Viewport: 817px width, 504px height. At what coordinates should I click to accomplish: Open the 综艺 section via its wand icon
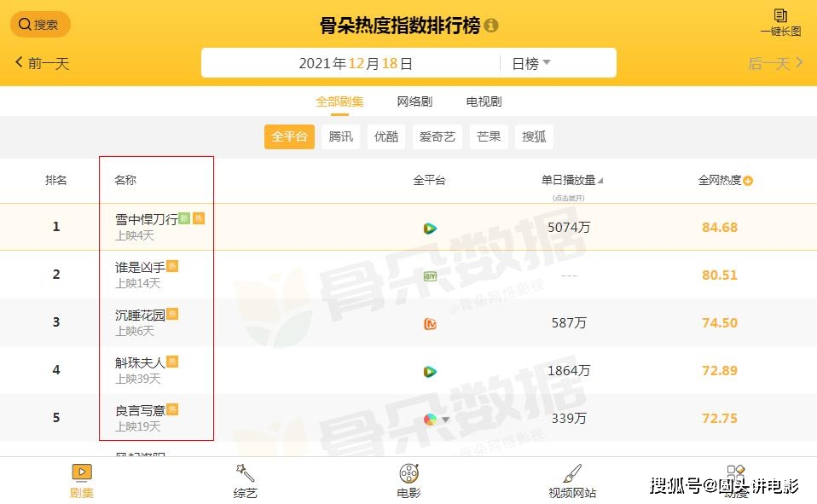pos(244,473)
